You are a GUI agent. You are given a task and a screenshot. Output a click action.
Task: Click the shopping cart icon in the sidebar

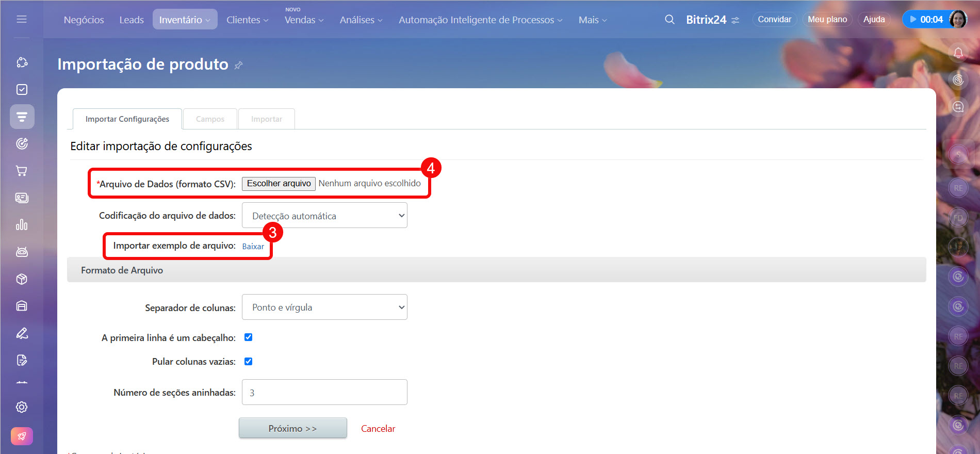pyautogui.click(x=22, y=171)
